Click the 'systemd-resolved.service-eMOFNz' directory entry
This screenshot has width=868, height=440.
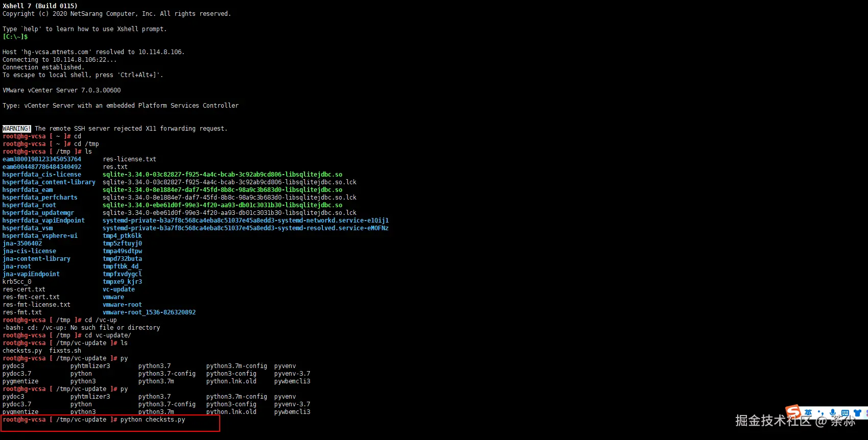coord(246,228)
